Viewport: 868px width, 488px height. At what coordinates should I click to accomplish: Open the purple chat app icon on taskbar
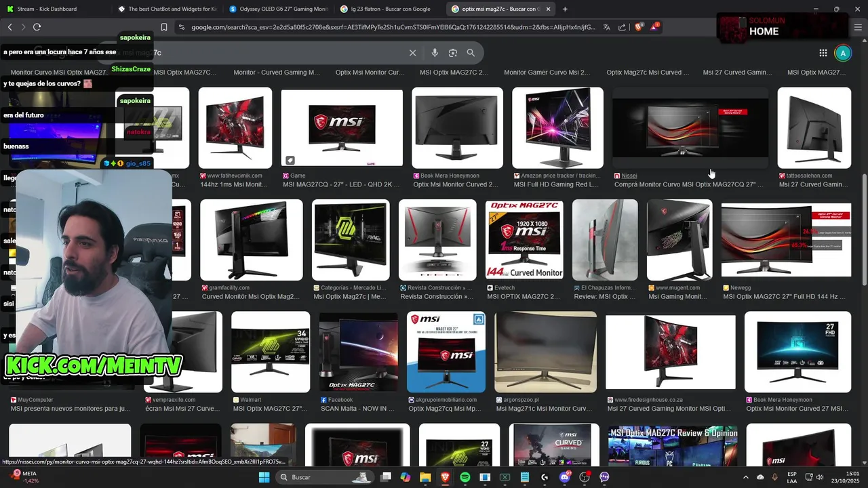[604, 477]
